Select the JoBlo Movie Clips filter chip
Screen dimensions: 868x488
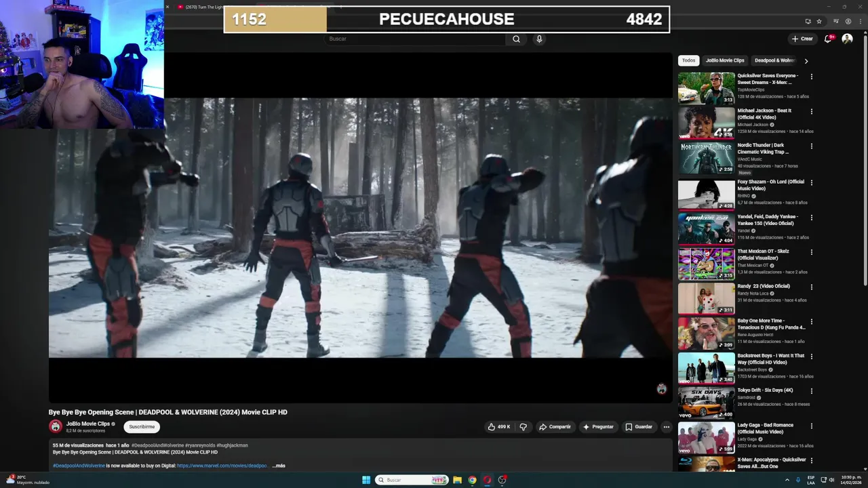pyautogui.click(x=725, y=60)
